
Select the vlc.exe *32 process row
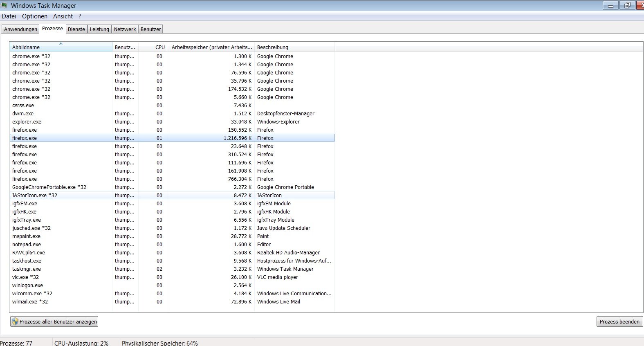click(26, 277)
